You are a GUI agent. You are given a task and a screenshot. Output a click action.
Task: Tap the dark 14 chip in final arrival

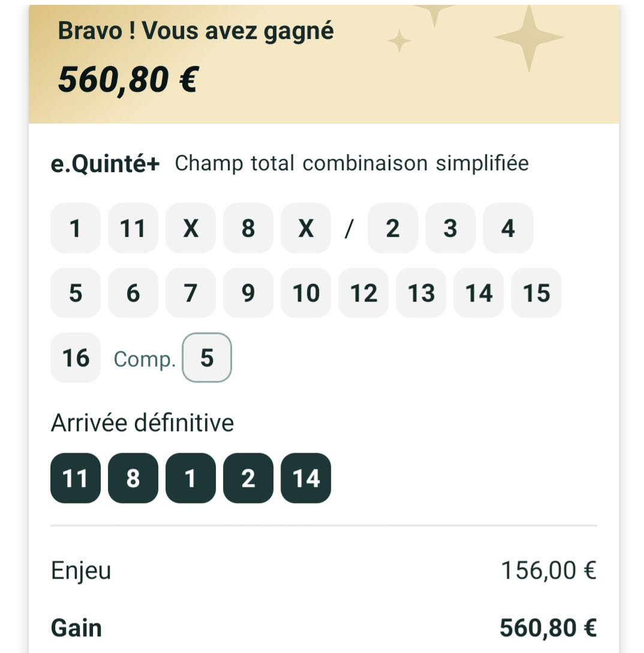[306, 479]
